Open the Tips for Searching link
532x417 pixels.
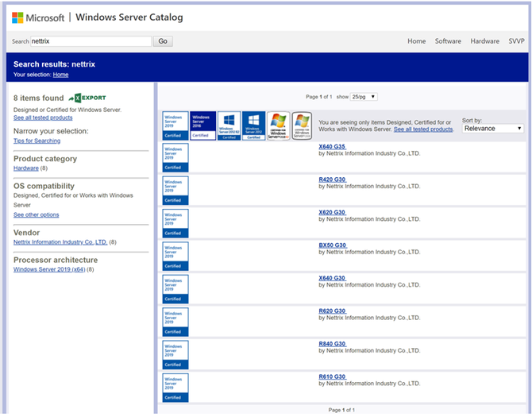[37, 141]
